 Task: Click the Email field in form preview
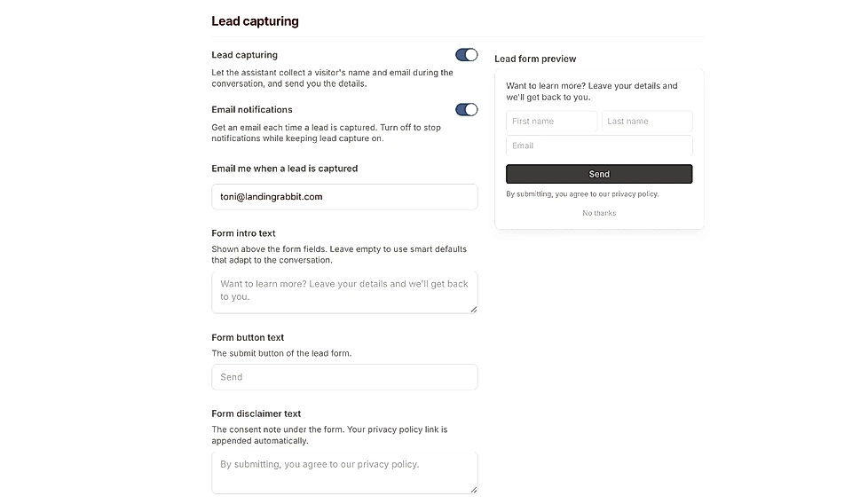pos(599,146)
